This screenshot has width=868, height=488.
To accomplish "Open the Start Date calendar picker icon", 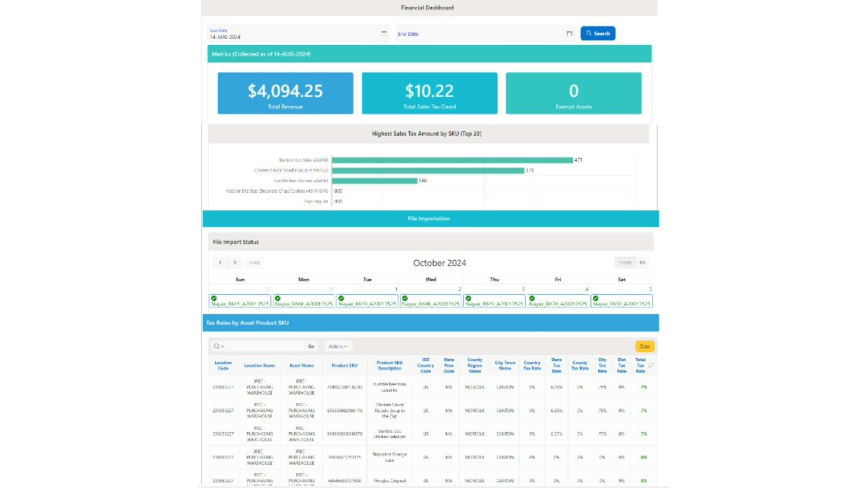I will 384,33.
